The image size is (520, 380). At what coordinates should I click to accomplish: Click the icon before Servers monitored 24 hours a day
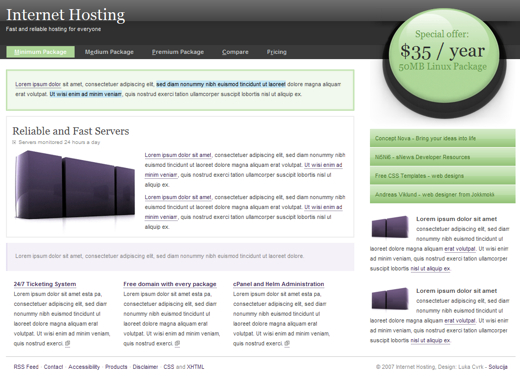(14, 142)
